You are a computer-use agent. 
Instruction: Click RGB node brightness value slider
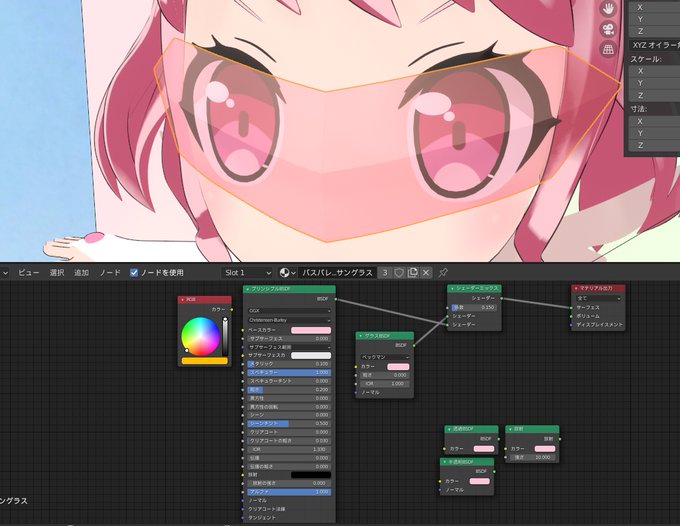point(225,337)
